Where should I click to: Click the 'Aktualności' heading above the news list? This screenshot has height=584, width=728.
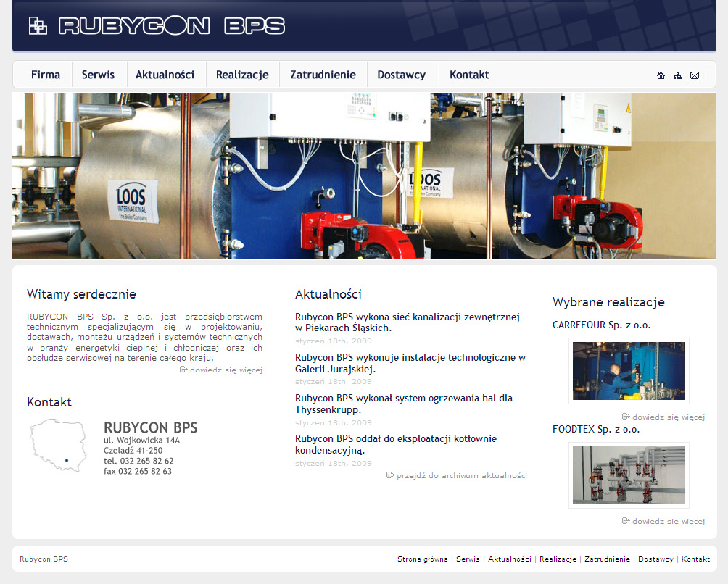click(x=328, y=294)
